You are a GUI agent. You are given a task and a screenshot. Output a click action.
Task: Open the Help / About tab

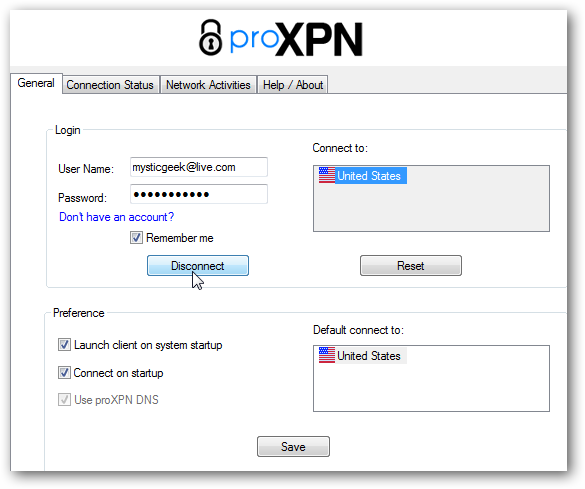(x=293, y=85)
